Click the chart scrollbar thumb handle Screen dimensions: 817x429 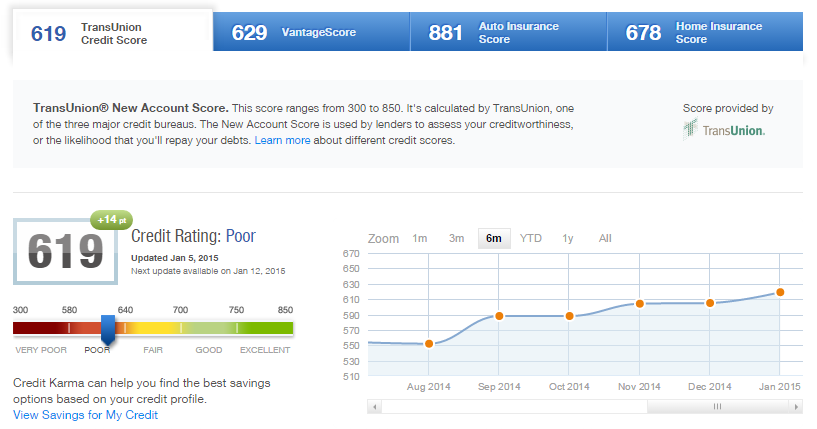pos(717,407)
